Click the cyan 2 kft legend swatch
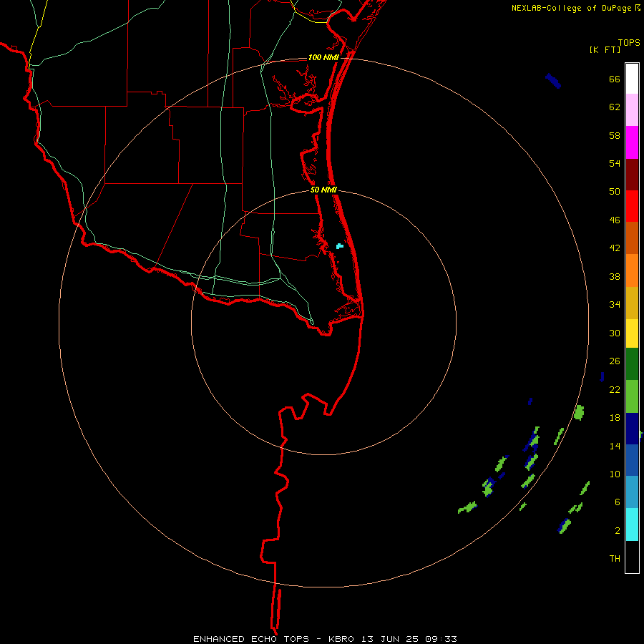The width and height of the screenshot is (644, 644). coord(632,525)
